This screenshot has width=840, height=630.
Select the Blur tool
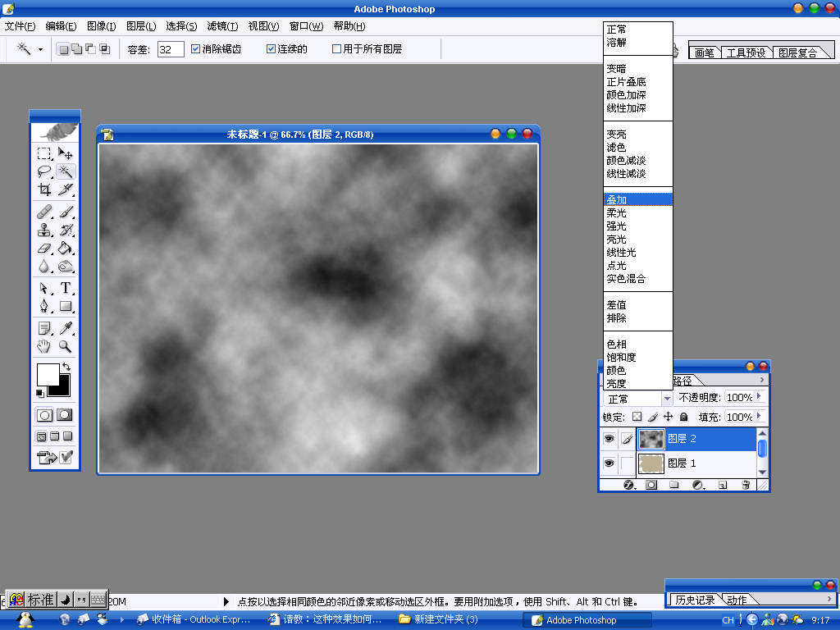point(44,267)
